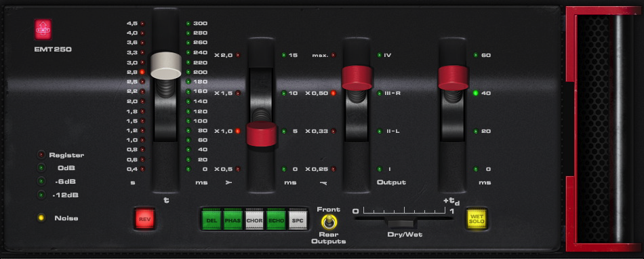The width and height of the screenshot is (644, 259).
Task: Click the 100 ms green LED
Action: (x=188, y=121)
